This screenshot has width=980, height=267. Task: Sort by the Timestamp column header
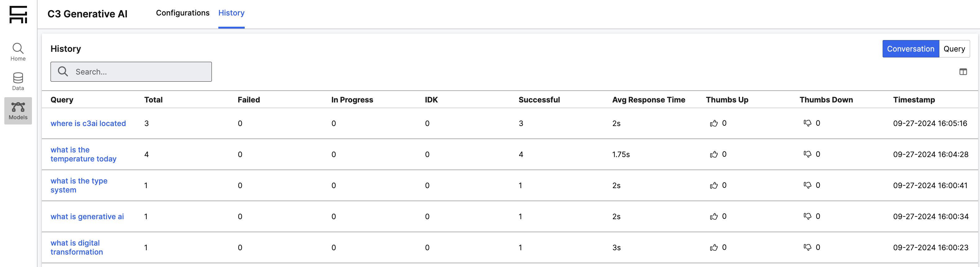(x=914, y=100)
